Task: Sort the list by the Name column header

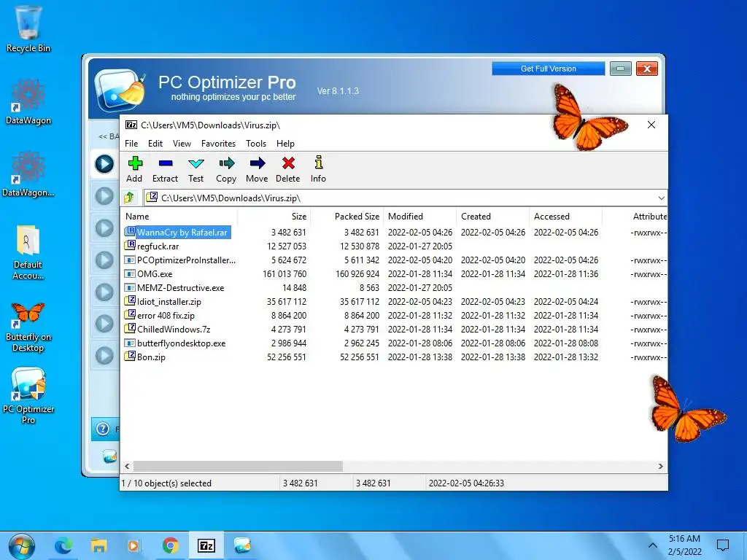Action: click(179, 216)
